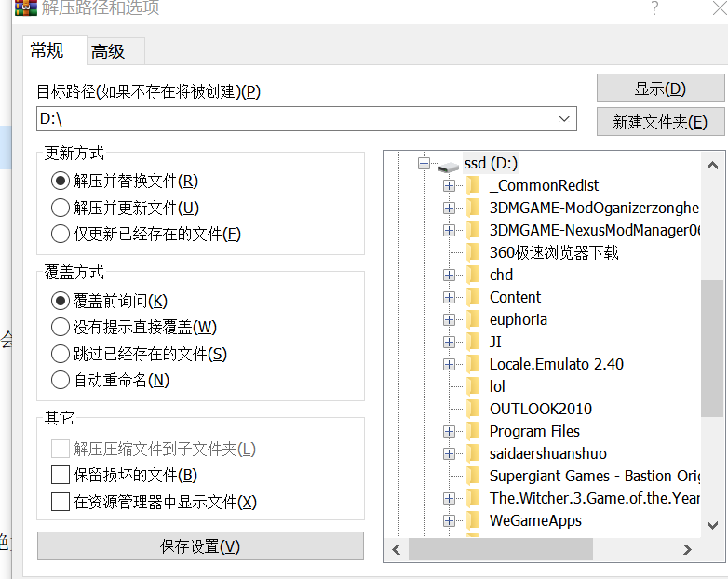The width and height of the screenshot is (728, 579).
Task: Select 360极速浏览器下载 folder name
Action: [x=554, y=252]
